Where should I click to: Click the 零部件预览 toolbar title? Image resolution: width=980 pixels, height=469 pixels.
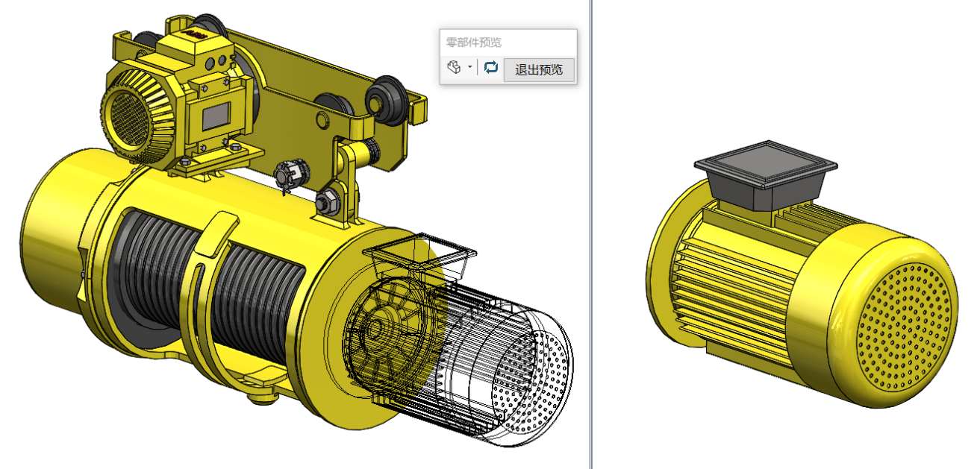point(474,43)
